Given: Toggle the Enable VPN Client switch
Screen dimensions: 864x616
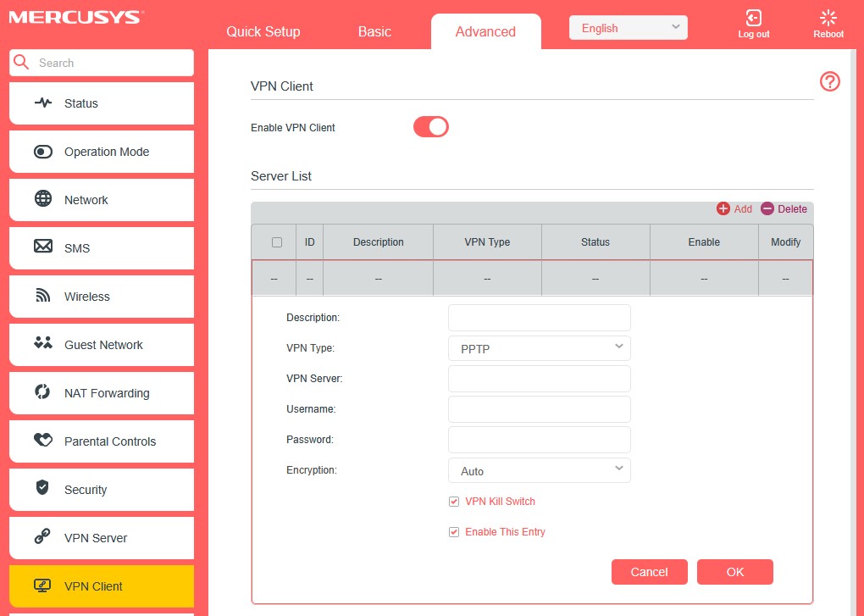Looking at the screenshot, I should click(x=431, y=125).
